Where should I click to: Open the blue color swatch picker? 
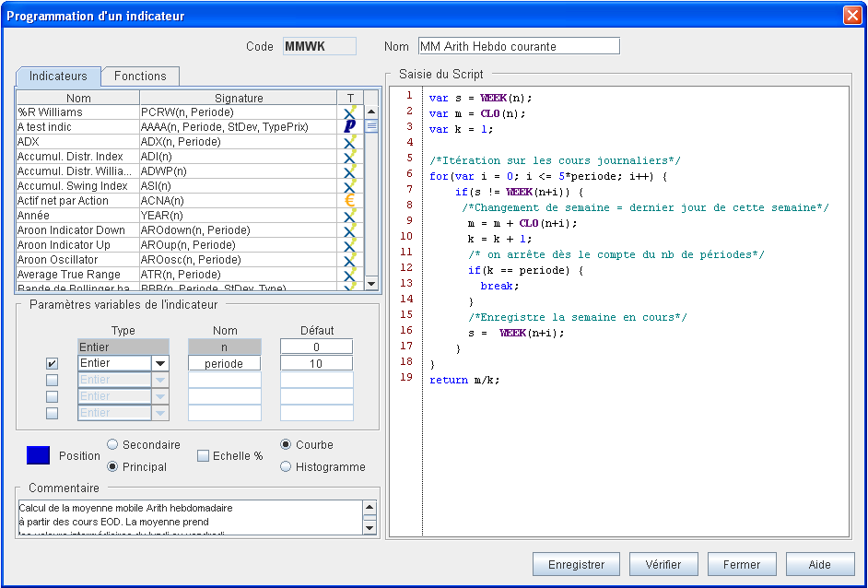pyautogui.click(x=38, y=455)
